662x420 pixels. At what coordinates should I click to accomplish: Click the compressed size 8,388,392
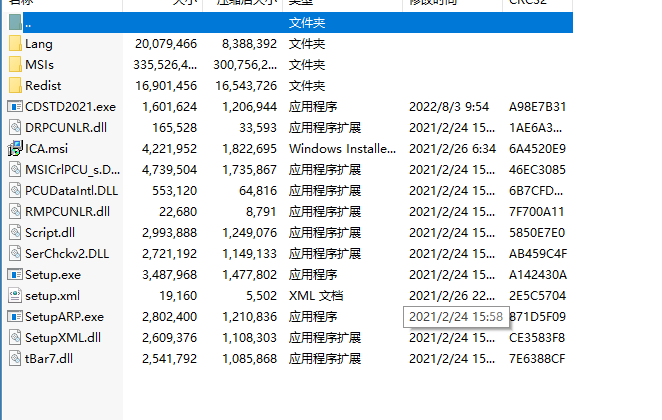[x=250, y=44]
